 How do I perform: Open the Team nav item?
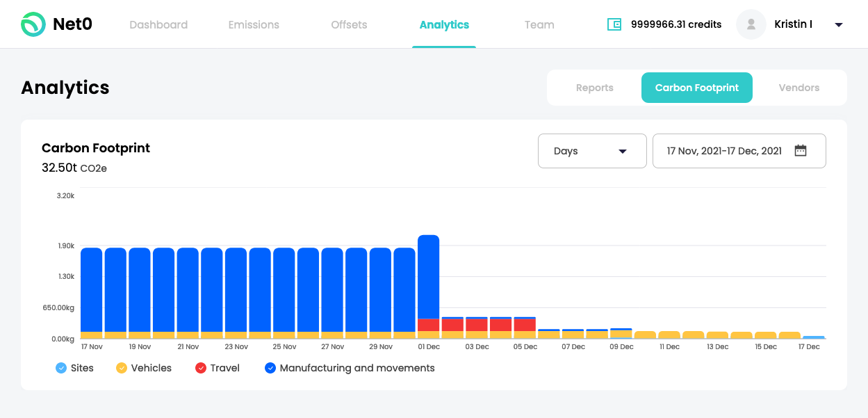539,24
